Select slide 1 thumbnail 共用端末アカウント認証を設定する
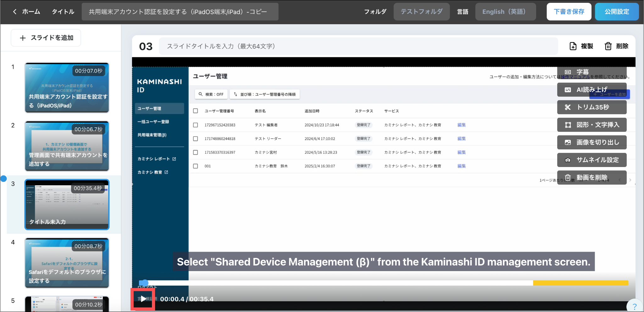The height and width of the screenshot is (312, 644). [67, 88]
